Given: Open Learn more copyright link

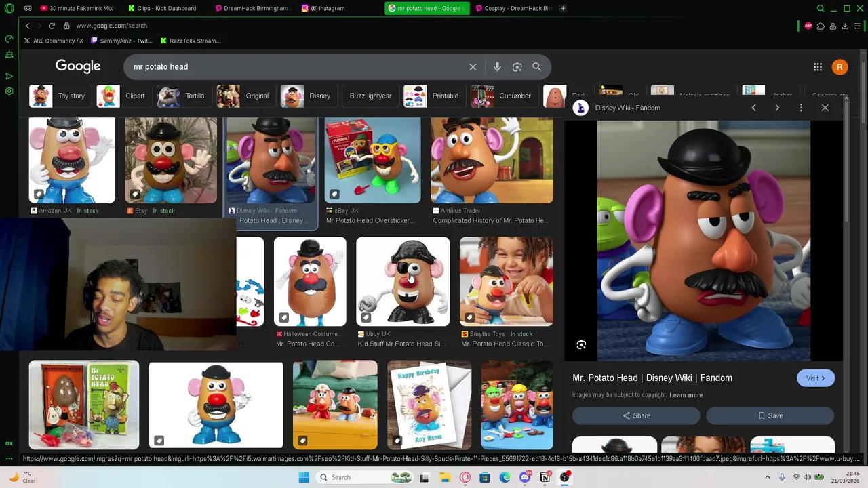Looking at the screenshot, I should point(686,395).
